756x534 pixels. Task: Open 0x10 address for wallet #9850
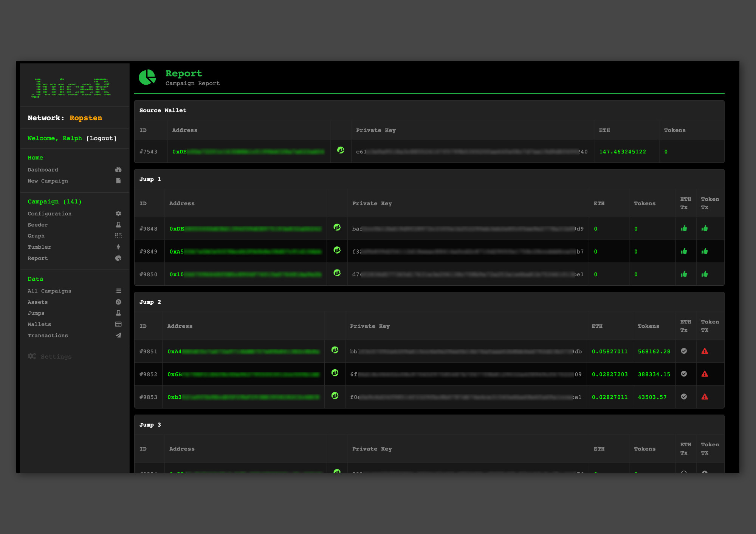click(x=246, y=275)
